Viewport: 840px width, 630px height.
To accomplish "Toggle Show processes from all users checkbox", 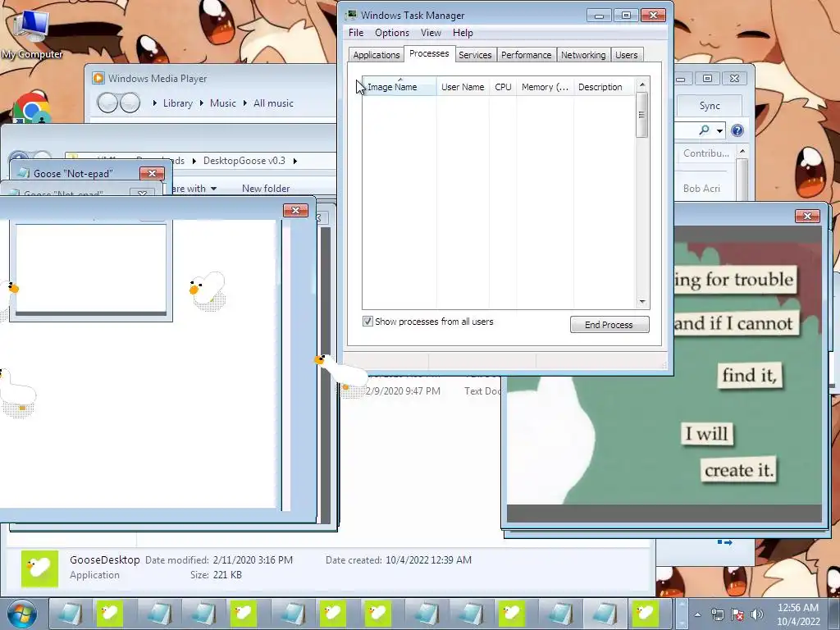I will point(367,322).
